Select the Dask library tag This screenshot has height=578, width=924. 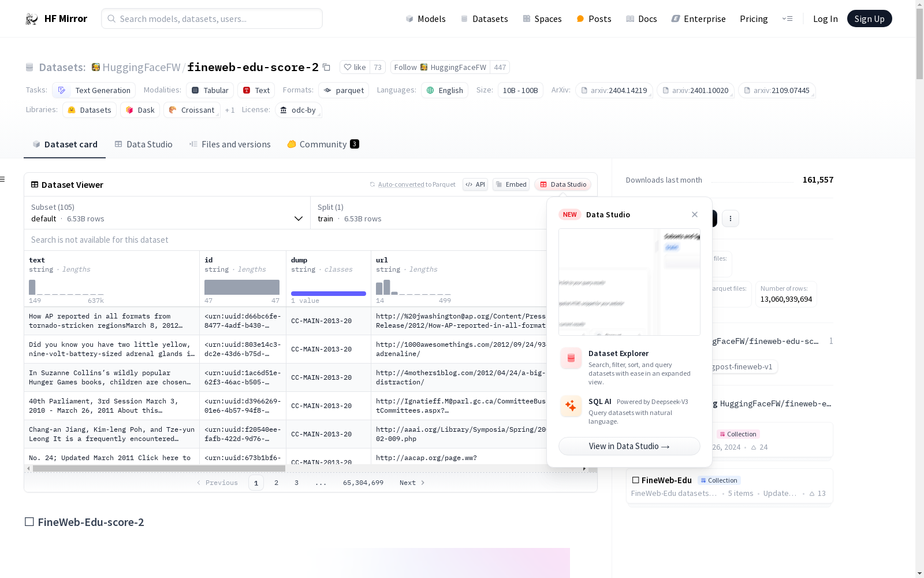pyautogui.click(x=140, y=110)
